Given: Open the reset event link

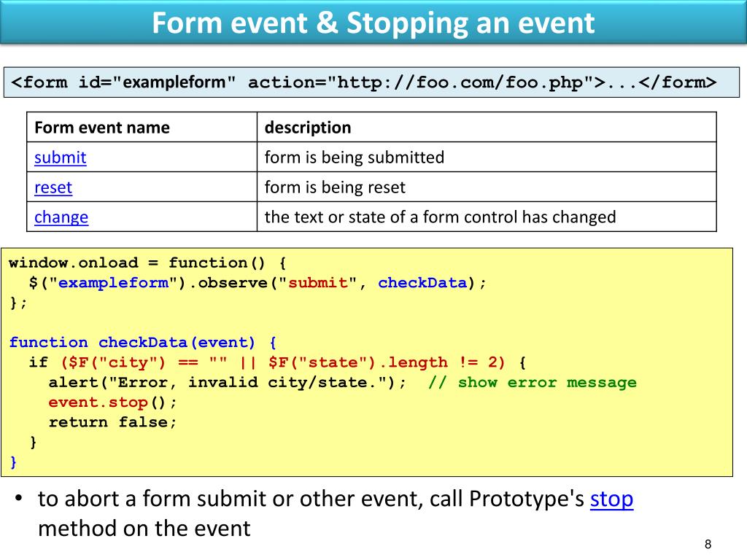Looking at the screenshot, I should [x=53, y=187].
